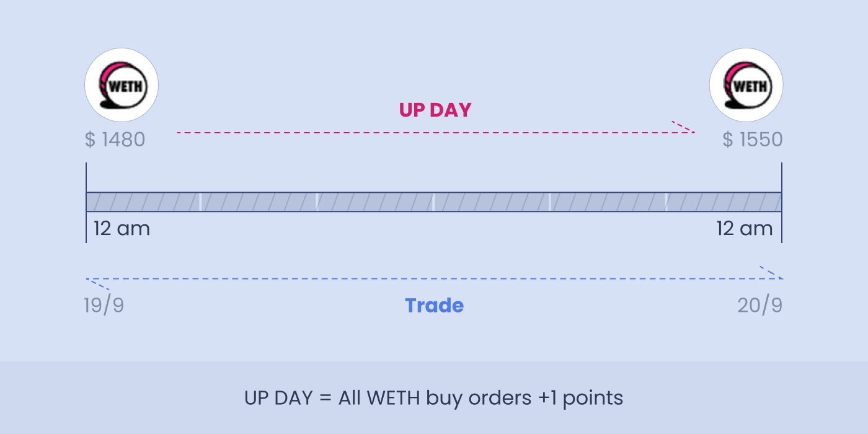Click the 19/9 date label
Viewport: 868px width, 434px height.
[x=104, y=306]
